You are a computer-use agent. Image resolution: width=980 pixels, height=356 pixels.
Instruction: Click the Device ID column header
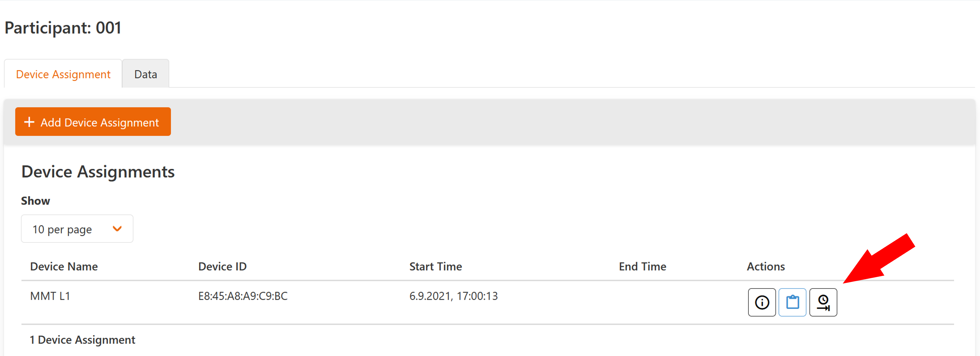pos(222,266)
